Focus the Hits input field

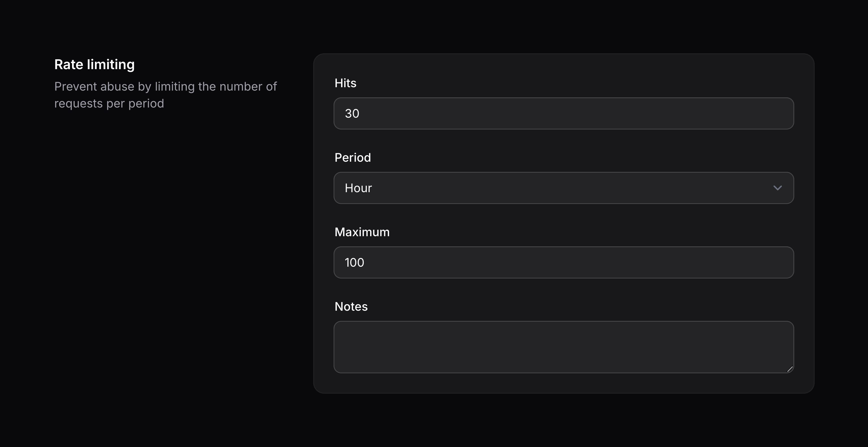[x=563, y=113]
